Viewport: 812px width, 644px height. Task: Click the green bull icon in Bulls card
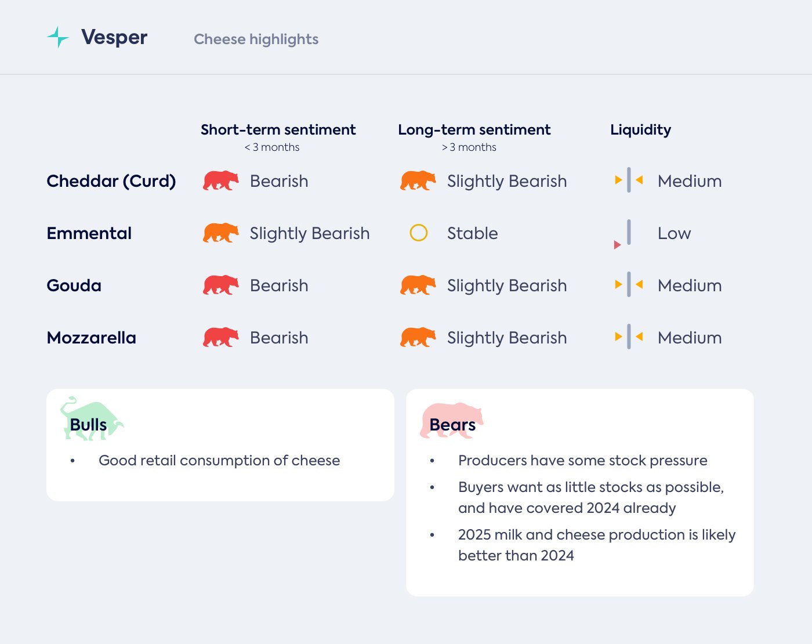(x=92, y=419)
